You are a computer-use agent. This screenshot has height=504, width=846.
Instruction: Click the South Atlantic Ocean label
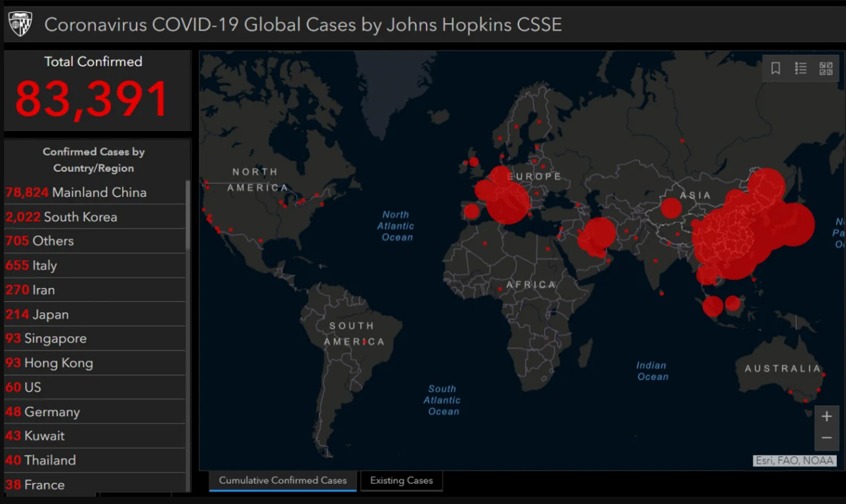tap(442, 400)
